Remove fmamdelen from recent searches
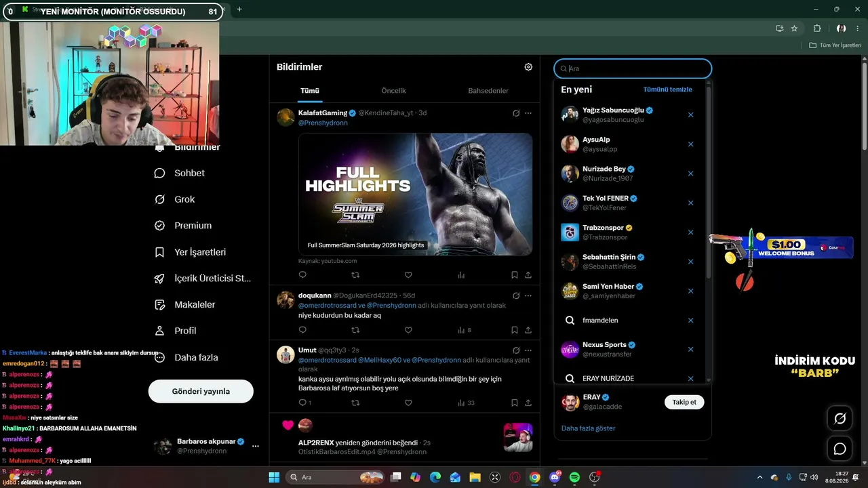 click(691, 320)
